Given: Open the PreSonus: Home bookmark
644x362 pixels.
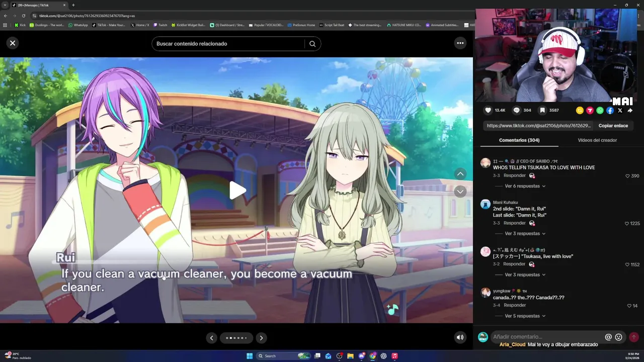Looking at the screenshot, I should click(301, 25).
